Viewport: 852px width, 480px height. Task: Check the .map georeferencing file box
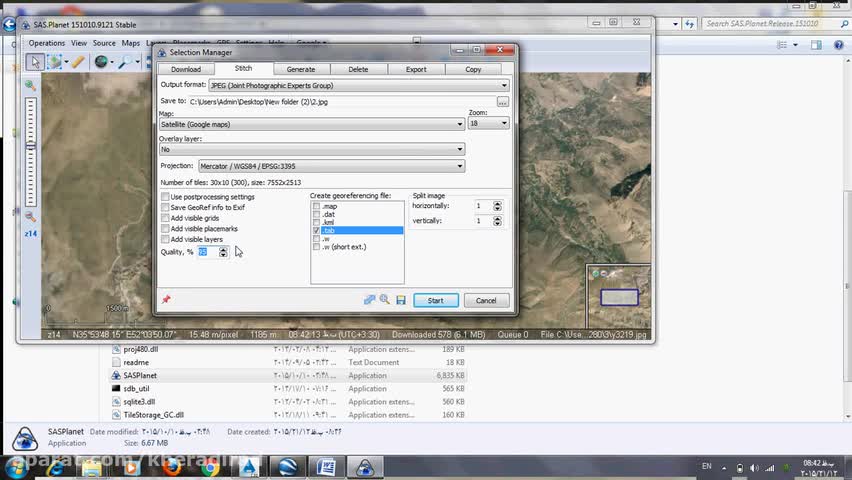pyautogui.click(x=316, y=206)
